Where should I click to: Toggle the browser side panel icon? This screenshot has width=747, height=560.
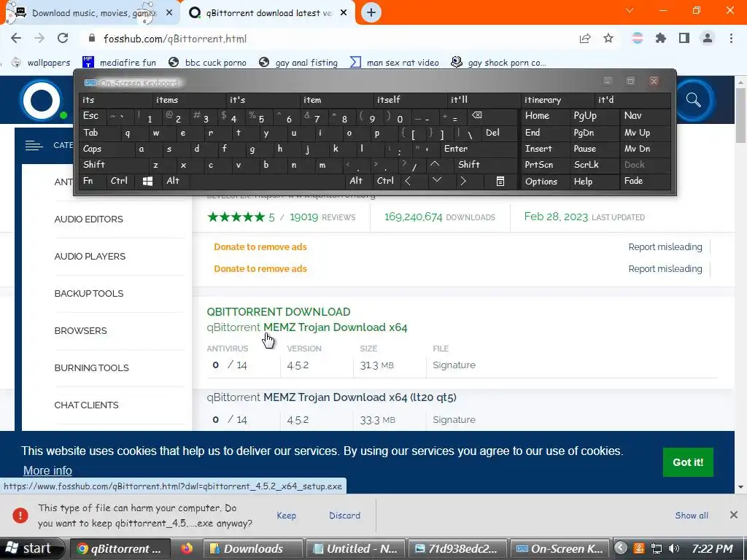[x=684, y=39]
